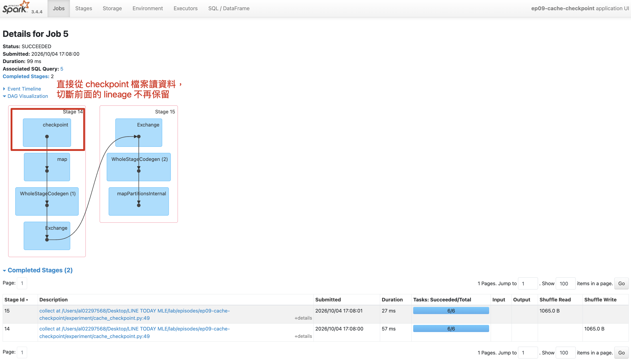The height and width of the screenshot is (364, 631).
Task: Click bottom Jump to page input
Action: click(528, 352)
